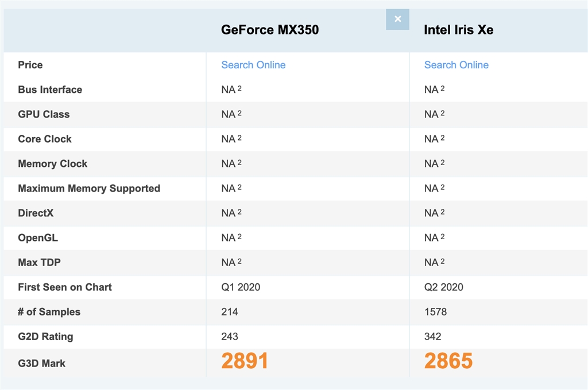Image resolution: width=588 pixels, height=390 pixels.
Task: Select the Bus Interface row label
Action: tap(50, 89)
